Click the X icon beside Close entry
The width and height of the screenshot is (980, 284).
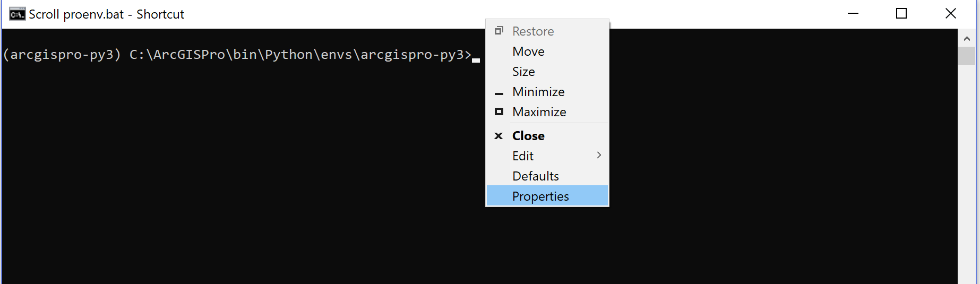tap(498, 136)
